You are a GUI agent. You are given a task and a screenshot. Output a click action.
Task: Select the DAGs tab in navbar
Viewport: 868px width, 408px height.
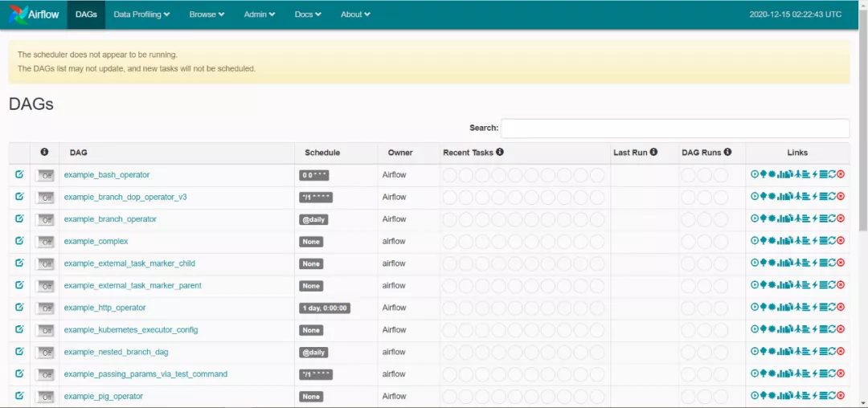pos(86,14)
